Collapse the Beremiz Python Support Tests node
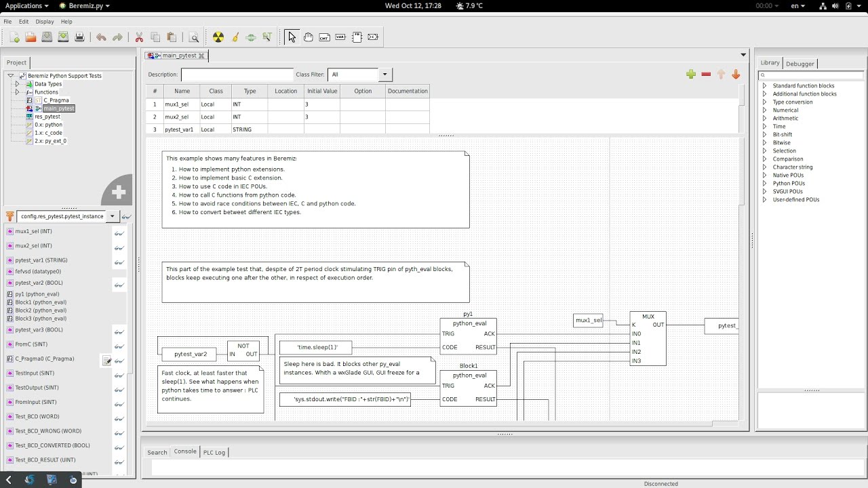 (x=11, y=76)
